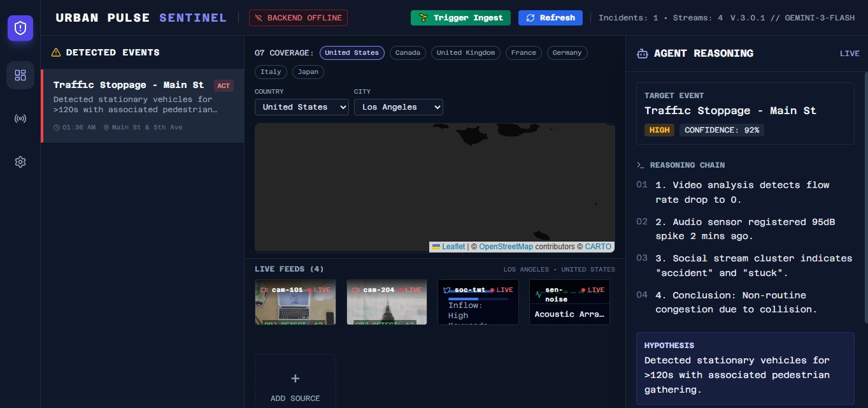Click the camera icon on cam-204 feed
Viewport: 868px width, 408px height.
357,290
